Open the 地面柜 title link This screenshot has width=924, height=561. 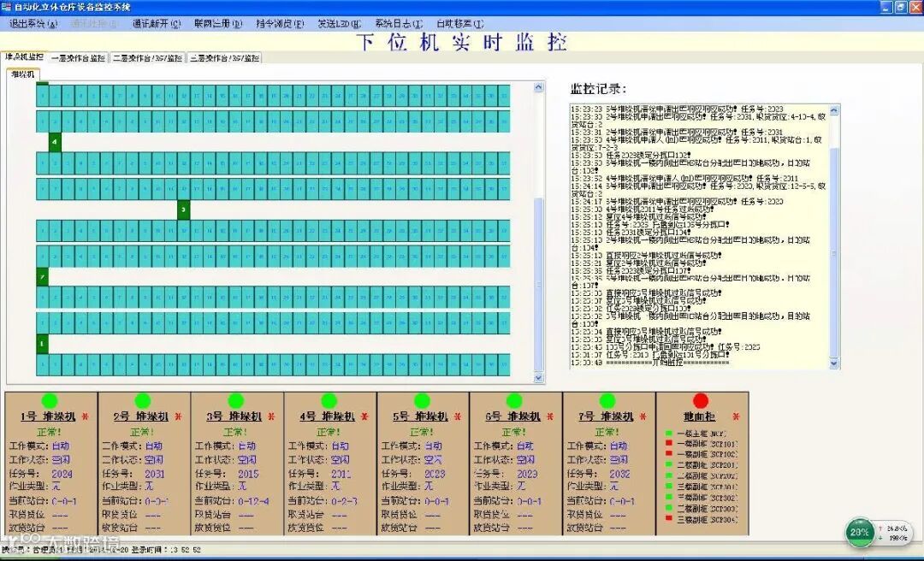[700, 416]
